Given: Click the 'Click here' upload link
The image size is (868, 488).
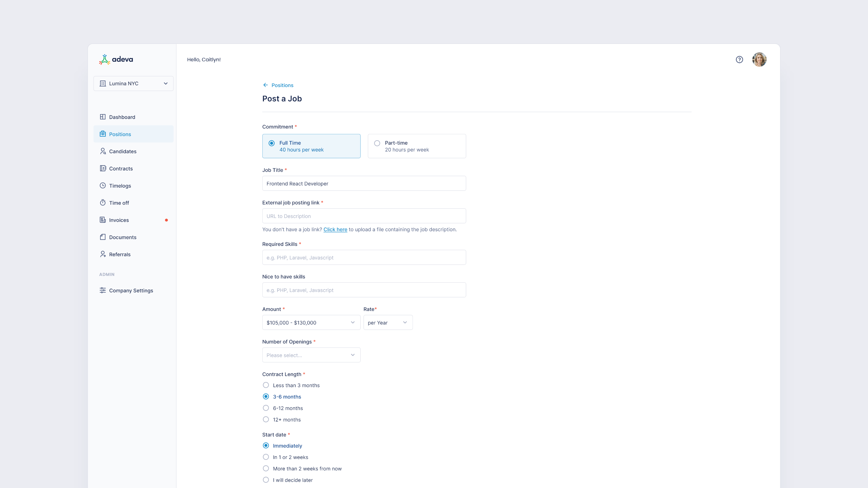Looking at the screenshot, I should click(x=335, y=229).
